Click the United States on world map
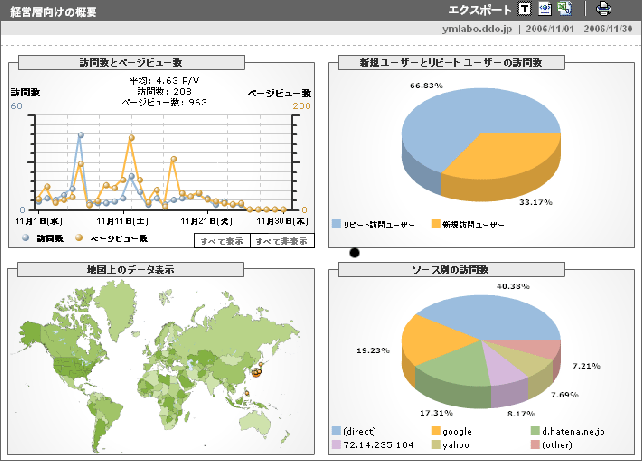642x461 pixels. coord(74,366)
